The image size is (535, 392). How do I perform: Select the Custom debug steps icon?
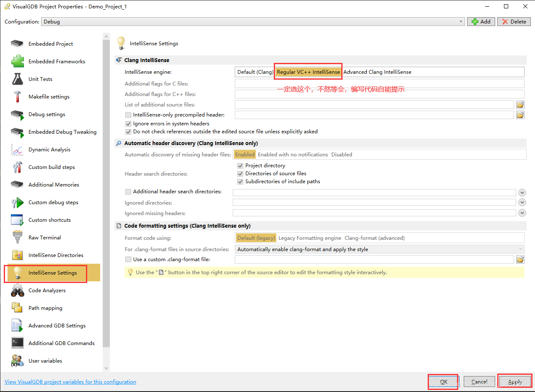pos(17,202)
